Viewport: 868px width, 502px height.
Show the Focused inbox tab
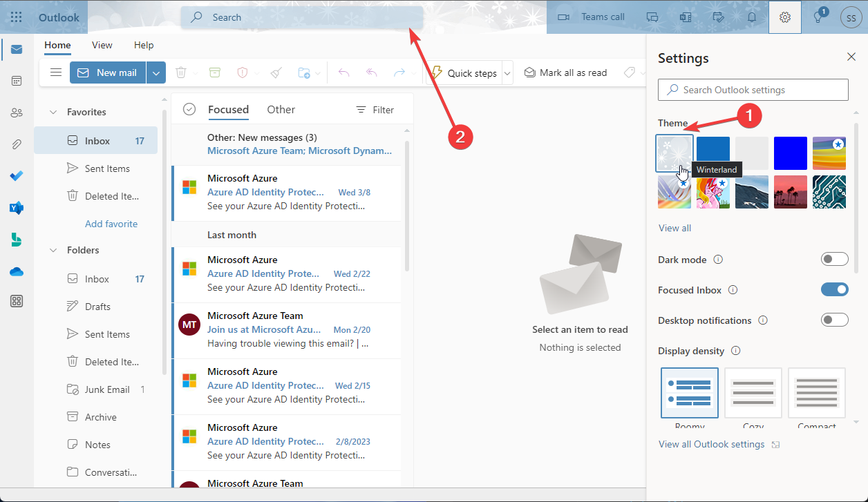(x=228, y=109)
